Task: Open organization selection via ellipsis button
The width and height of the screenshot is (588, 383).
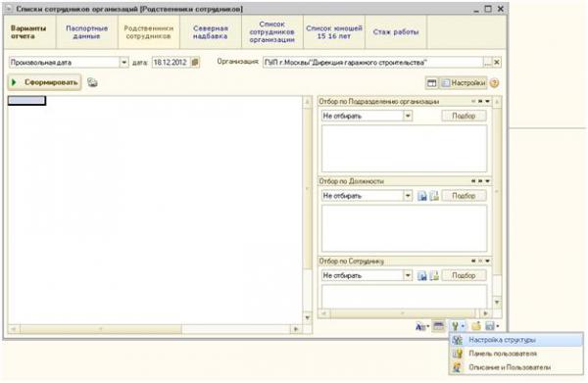Action: (487, 63)
